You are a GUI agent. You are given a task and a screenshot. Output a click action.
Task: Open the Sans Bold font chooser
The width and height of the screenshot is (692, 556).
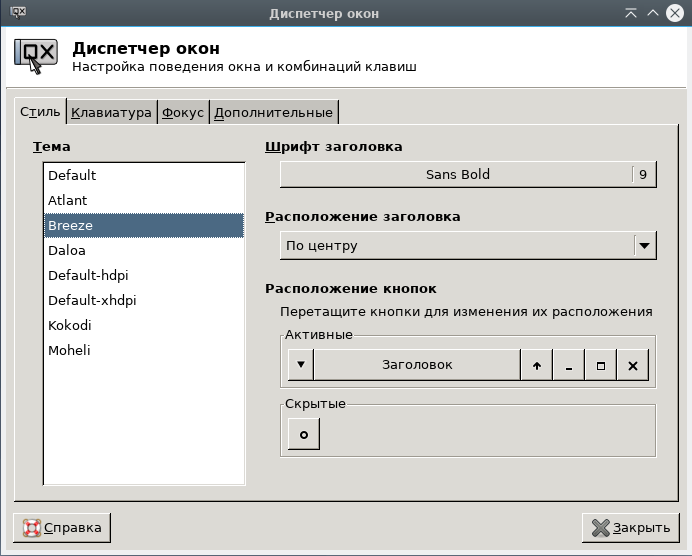coord(457,174)
